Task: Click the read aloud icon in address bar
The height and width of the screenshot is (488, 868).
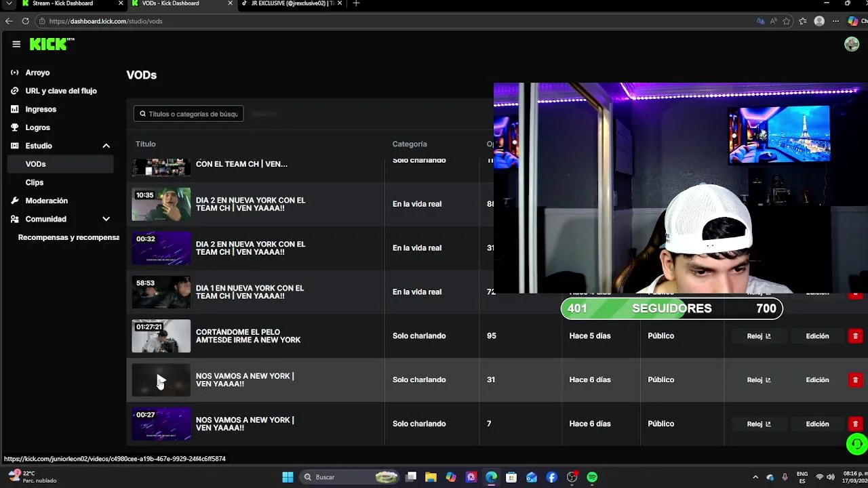Action: (774, 21)
